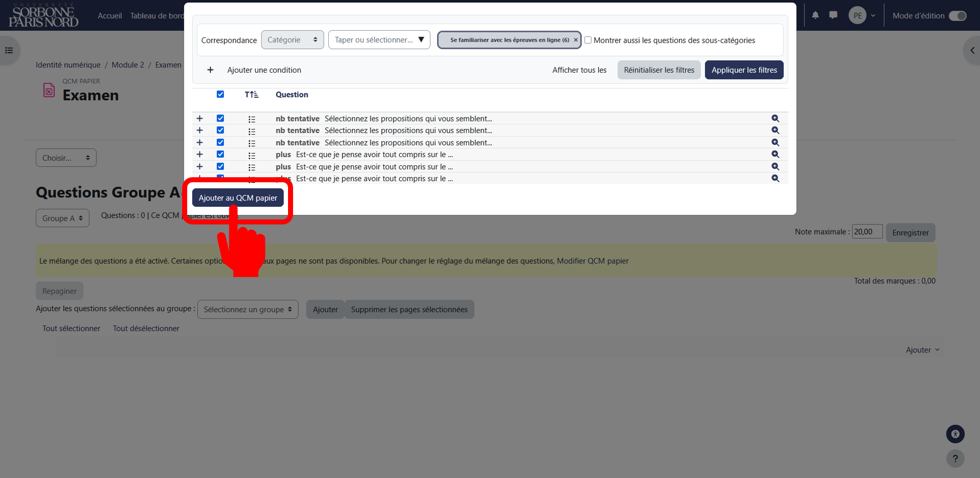Expand the Groupe A selector
Screen dimensions: 980x478
(63, 218)
